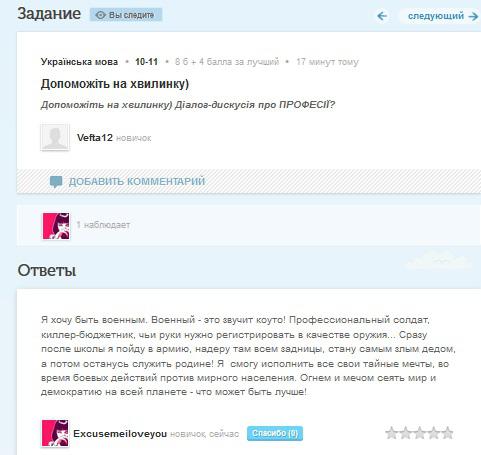
Task: Click the task title 'Допоможіть на хвилинку)'
Action: coord(115,84)
